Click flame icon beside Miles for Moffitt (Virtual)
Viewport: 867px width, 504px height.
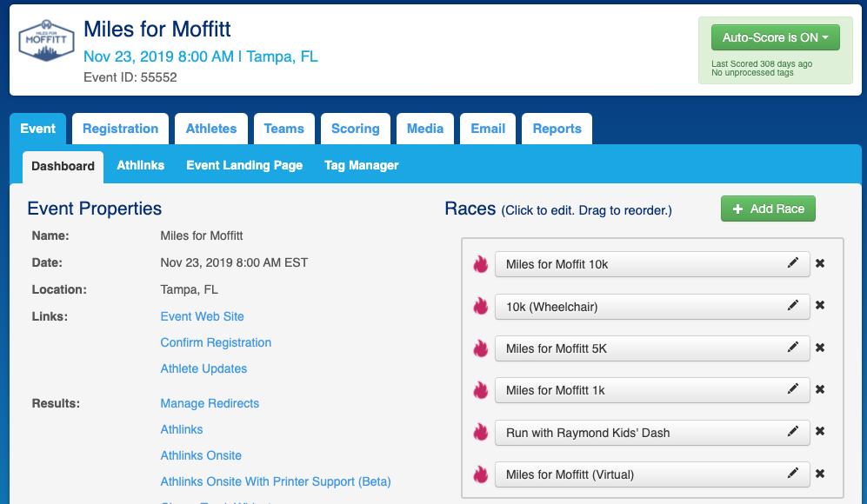tap(481, 474)
